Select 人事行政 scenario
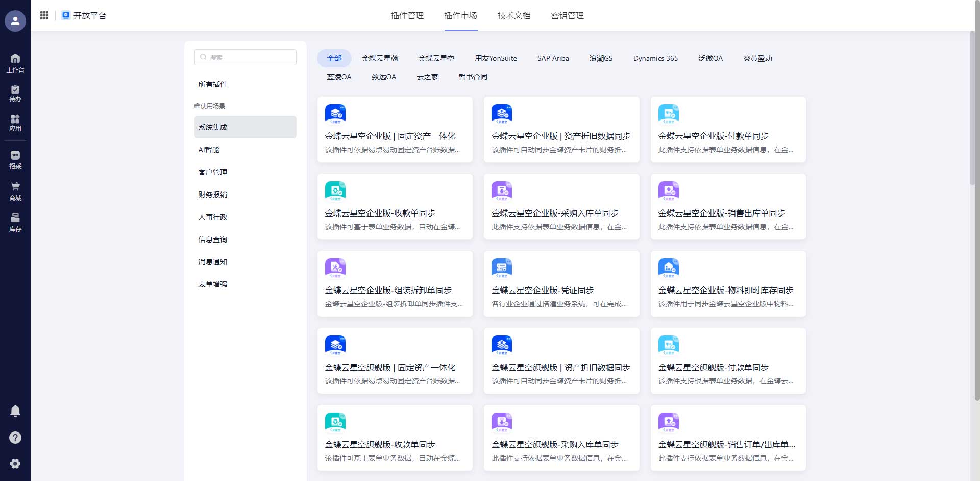Viewport: 980px width, 481px height. tap(246, 217)
